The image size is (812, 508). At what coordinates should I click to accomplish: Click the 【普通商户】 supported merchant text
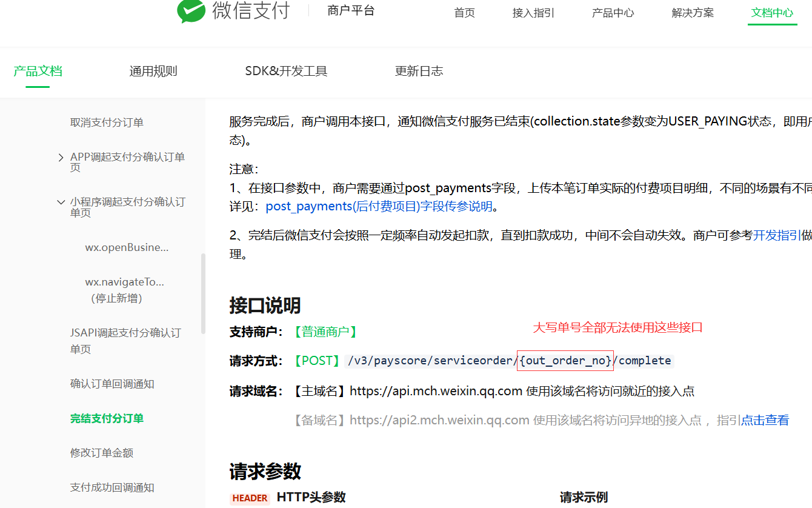coord(325,332)
